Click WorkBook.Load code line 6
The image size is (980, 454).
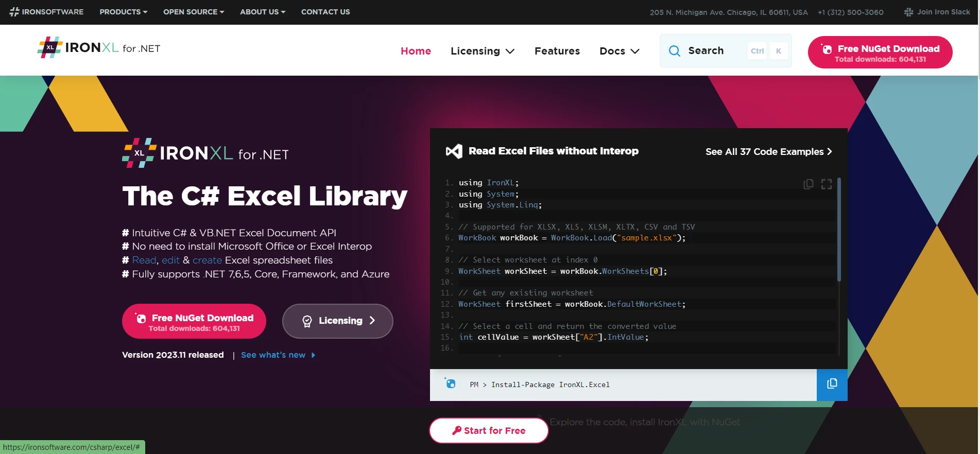(572, 238)
